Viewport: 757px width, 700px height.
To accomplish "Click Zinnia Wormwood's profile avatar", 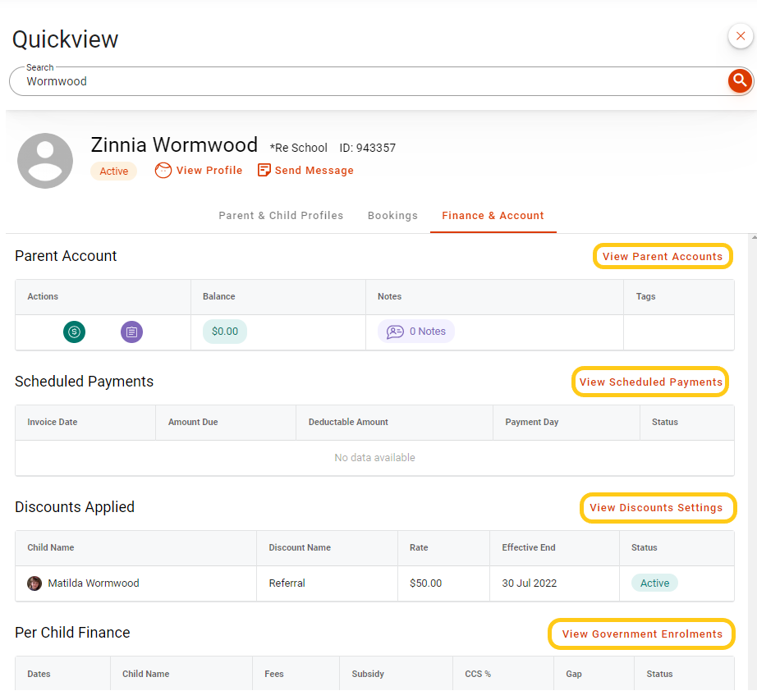I will [x=45, y=161].
